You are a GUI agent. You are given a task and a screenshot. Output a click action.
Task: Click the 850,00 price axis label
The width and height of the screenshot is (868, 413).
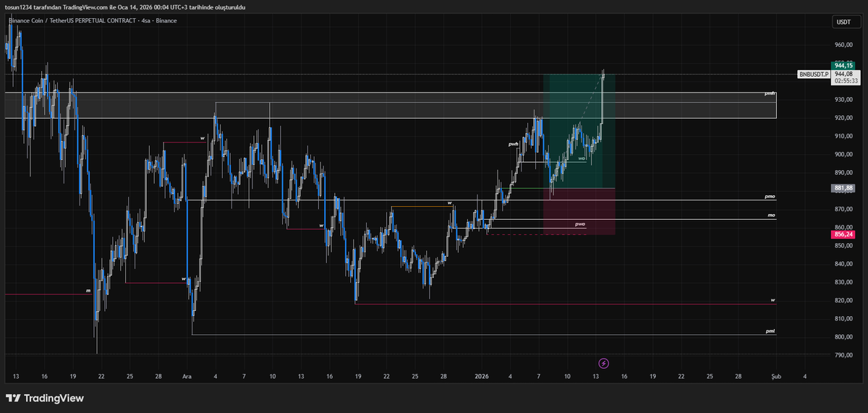tap(843, 246)
